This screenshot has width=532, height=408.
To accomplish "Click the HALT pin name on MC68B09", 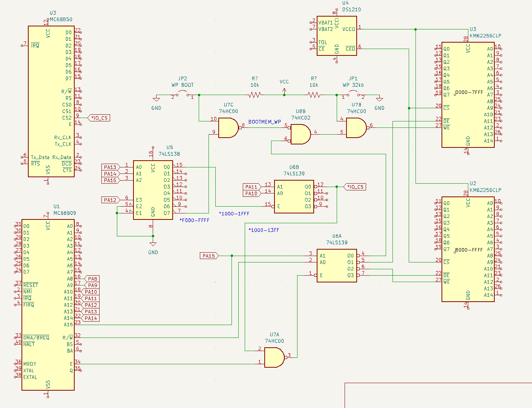I will pos(29,344).
